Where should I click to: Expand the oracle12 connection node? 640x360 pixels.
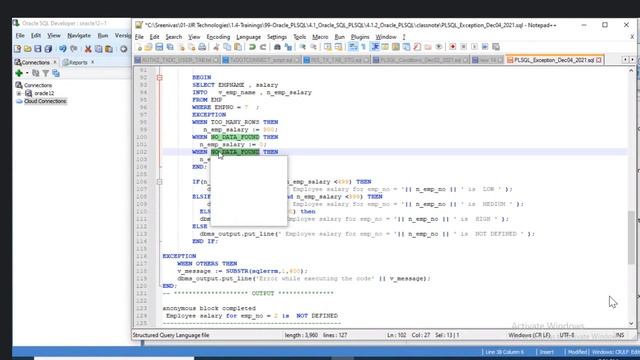point(19,93)
